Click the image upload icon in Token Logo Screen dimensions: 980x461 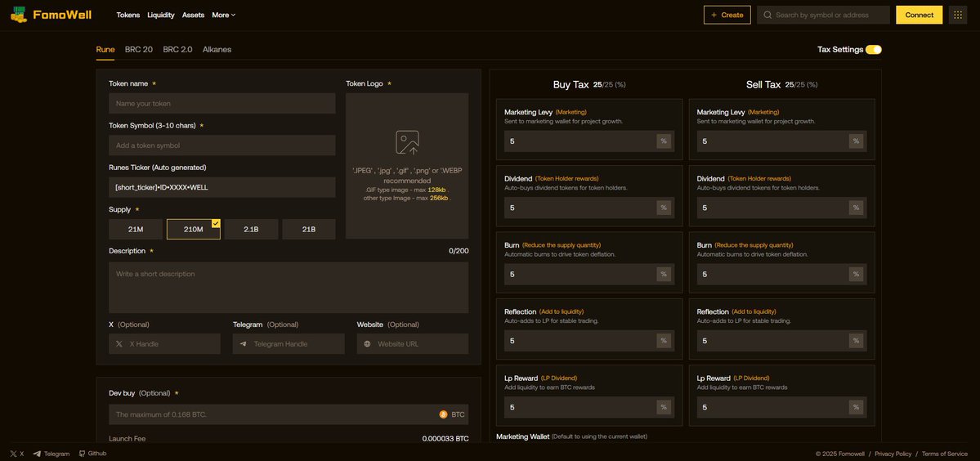(x=407, y=142)
